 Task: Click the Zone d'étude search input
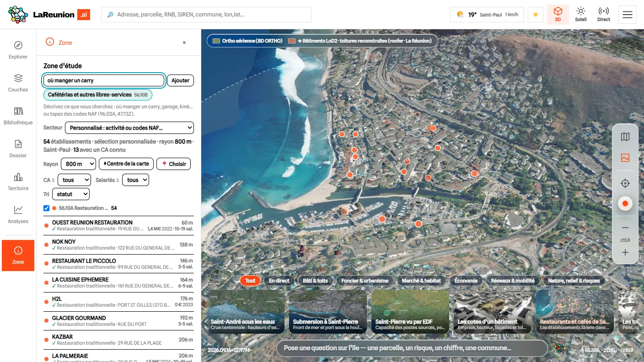[104, 80]
